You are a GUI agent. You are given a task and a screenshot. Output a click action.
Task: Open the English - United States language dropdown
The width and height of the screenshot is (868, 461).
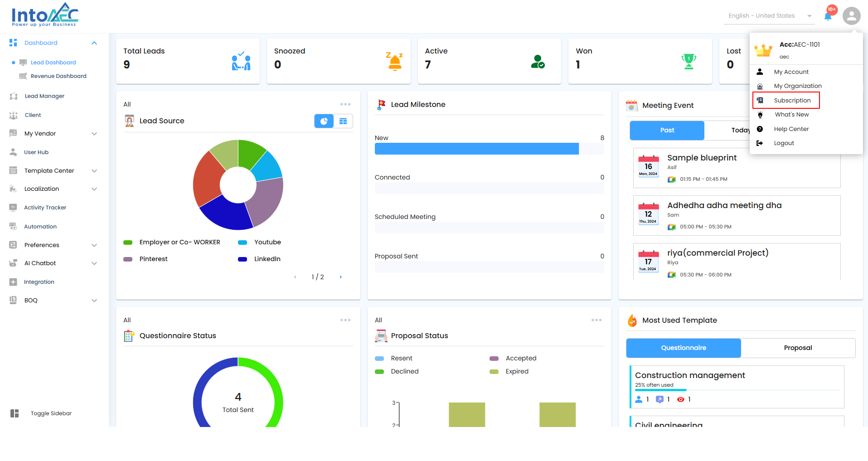tap(769, 16)
